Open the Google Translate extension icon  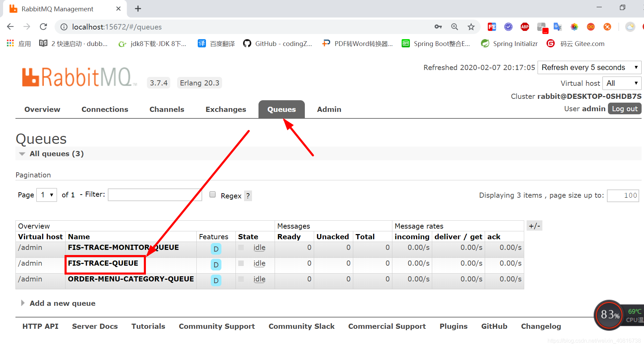pos(558,27)
